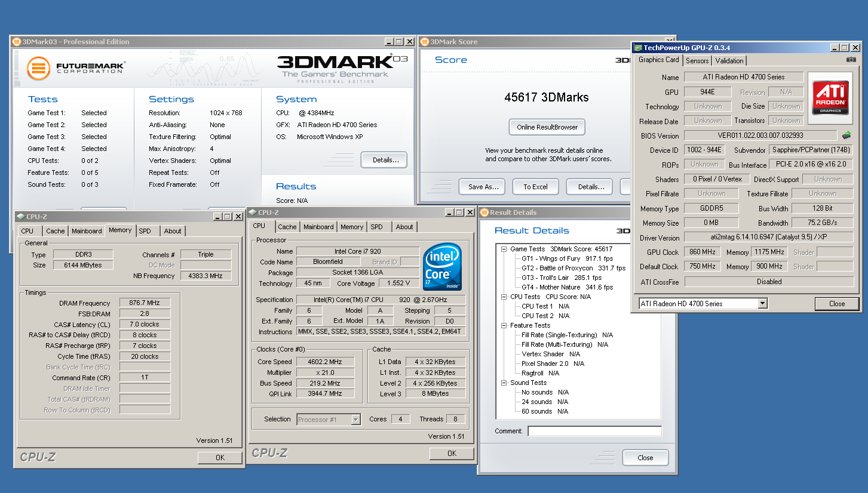Image resolution: width=868 pixels, height=493 pixels.
Task: Click the Vertex Shader result row
Action: (x=550, y=354)
